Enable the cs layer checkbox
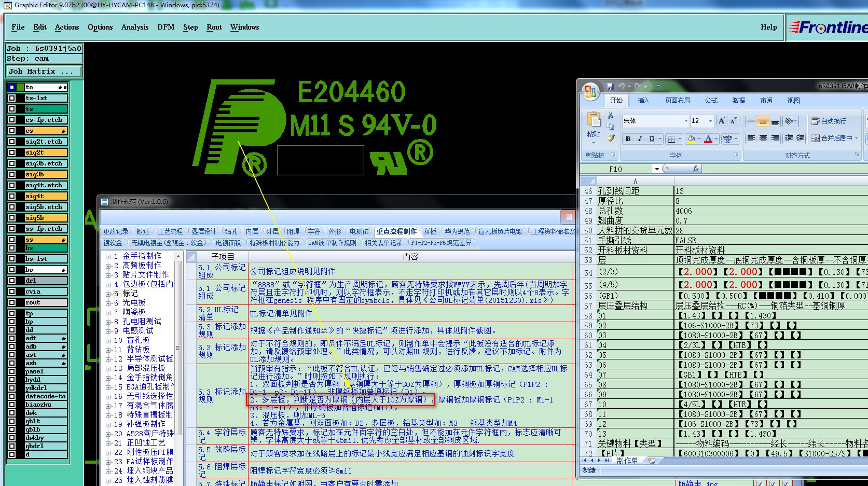The width and height of the screenshot is (868, 486). pyautogui.click(x=12, y=131)
